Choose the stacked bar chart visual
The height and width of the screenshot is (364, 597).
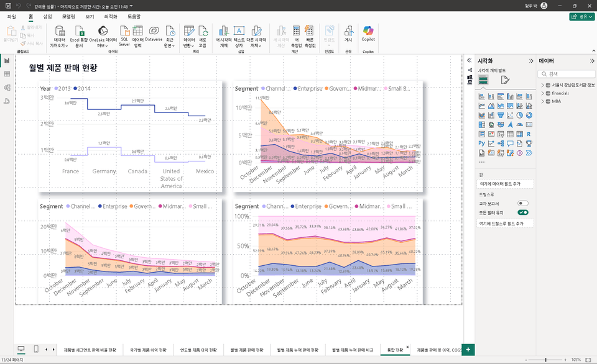coord(481,97)
